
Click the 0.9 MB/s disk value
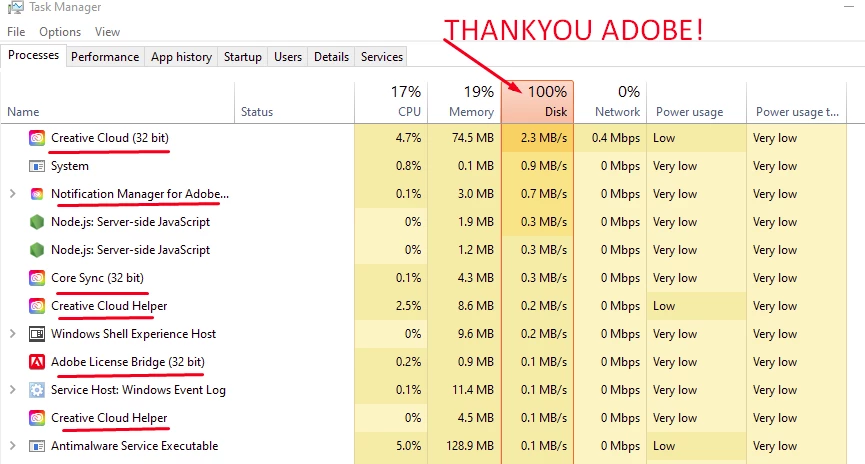[543, 166]
